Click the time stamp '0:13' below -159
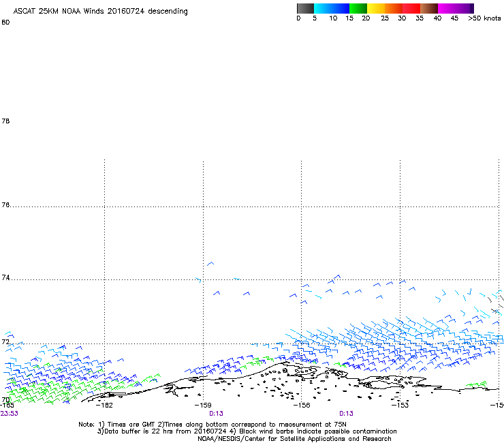The height and width of the screenshot is (443, 504). tap(216, 414)
